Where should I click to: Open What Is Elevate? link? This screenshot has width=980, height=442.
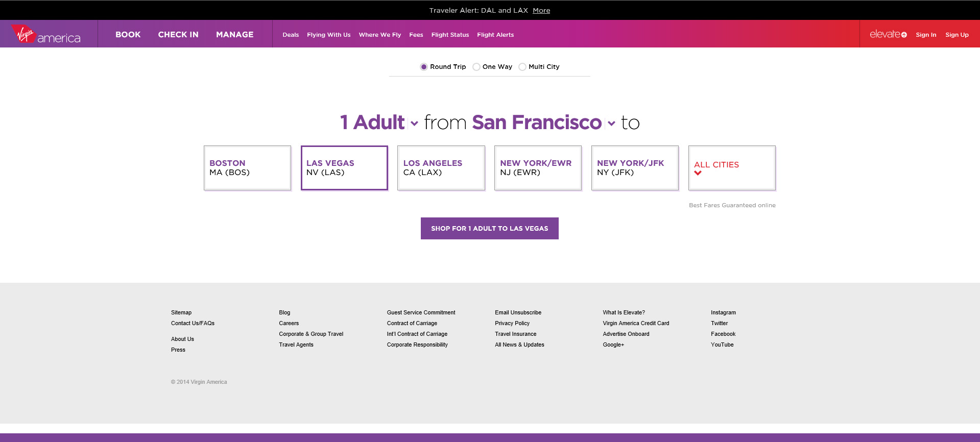pos(624,312)
